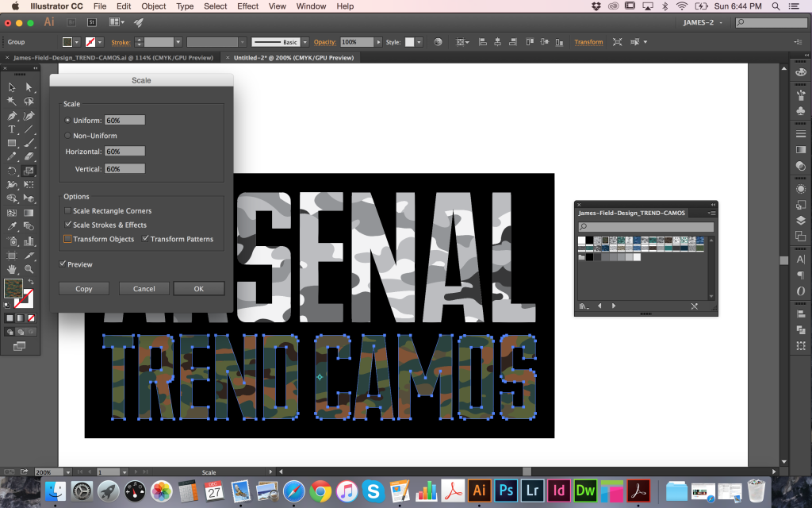Switch to Untitled-2 document tab
The height and width of the screenshot is (508, 812).
point(293,57)
